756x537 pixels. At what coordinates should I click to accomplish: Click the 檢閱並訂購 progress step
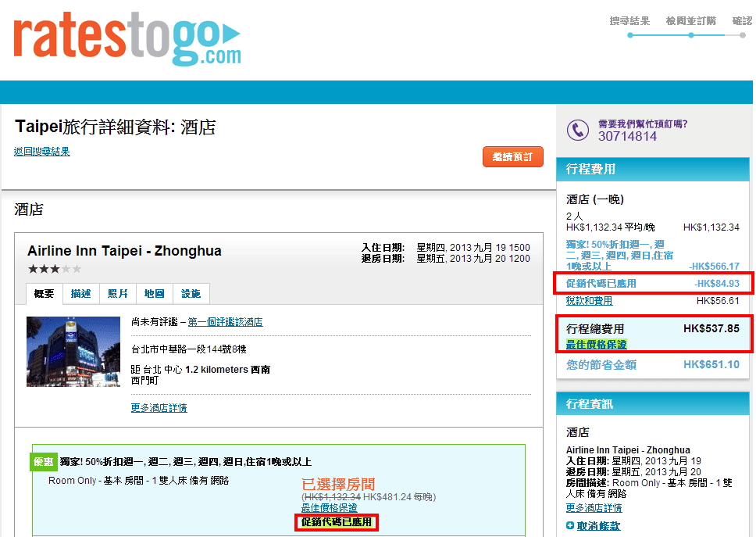coord(690,21)
